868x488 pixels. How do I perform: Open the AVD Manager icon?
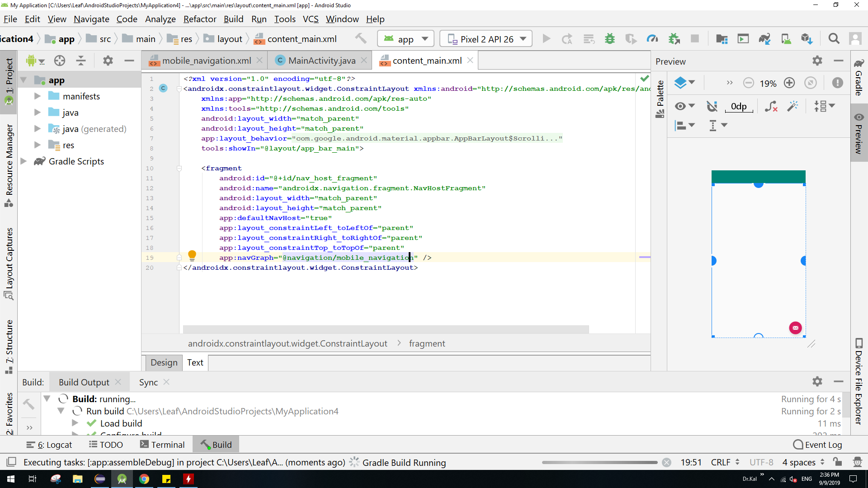tap(786, 39)
